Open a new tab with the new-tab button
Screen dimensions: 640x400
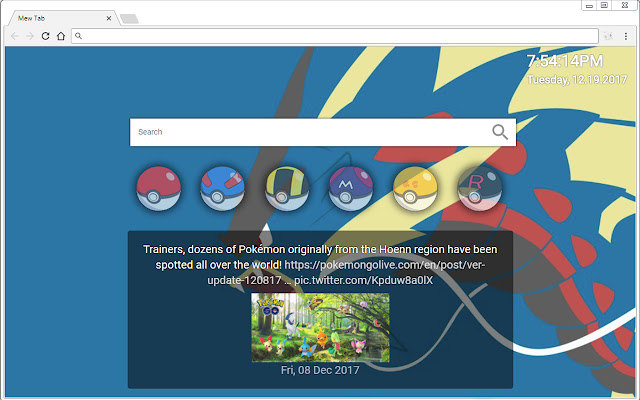coord(129,19)
